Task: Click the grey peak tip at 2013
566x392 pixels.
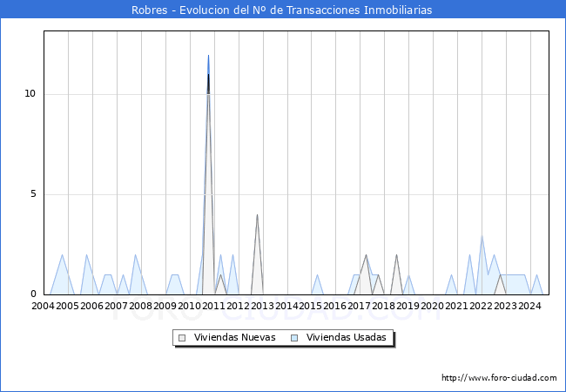Action: (x=257, y=215)
